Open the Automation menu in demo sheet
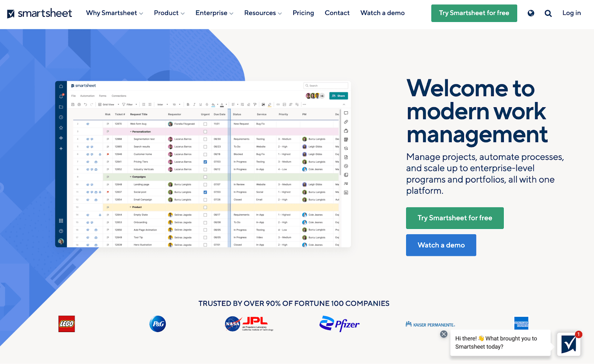 (87, 96)
